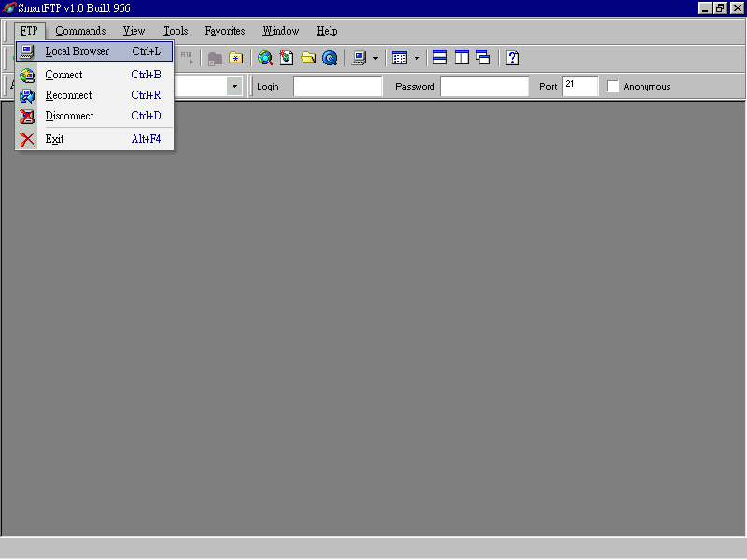This screenshot has height=560, width=747.
Task: Open the Window menu
Action: click(281, 31)
